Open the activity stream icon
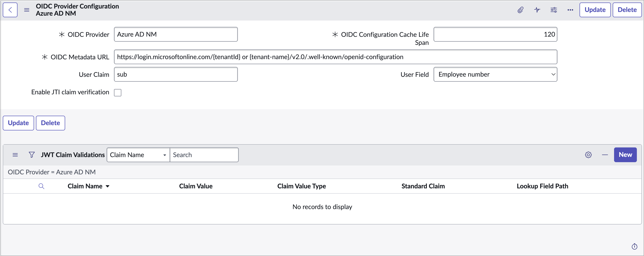 pos(537,10)
